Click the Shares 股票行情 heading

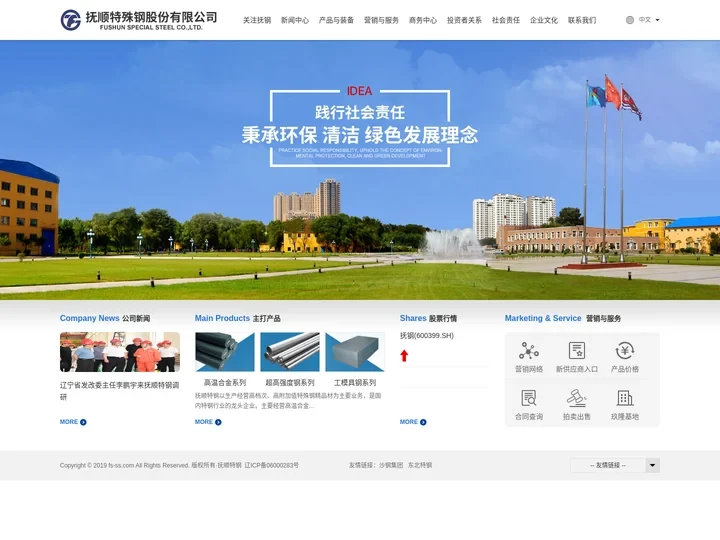[428, 318]
